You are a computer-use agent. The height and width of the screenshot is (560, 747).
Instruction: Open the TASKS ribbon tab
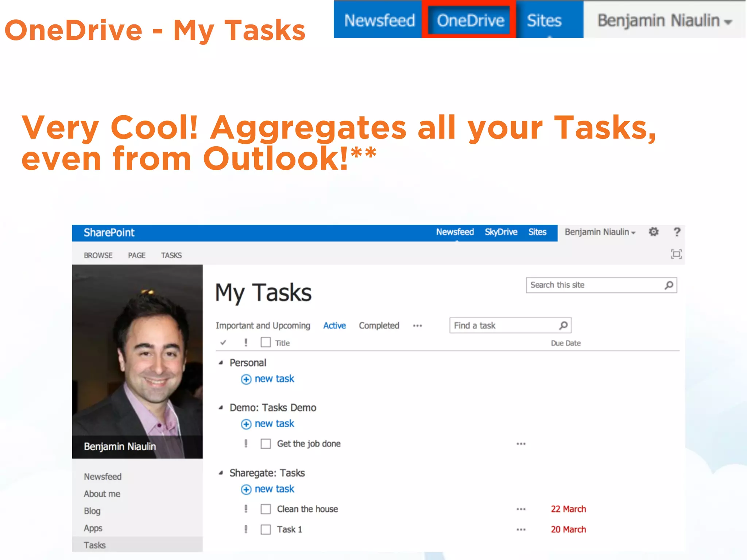point(171,255)
